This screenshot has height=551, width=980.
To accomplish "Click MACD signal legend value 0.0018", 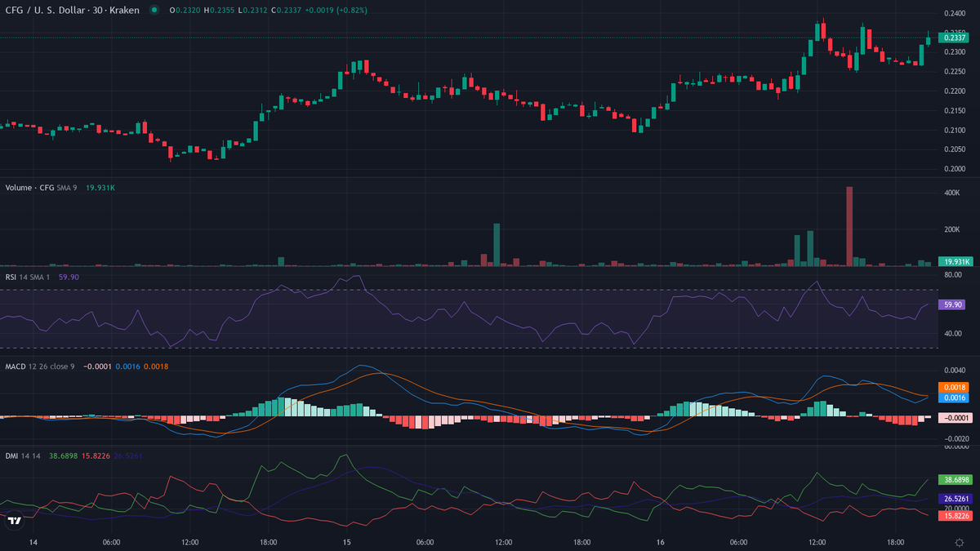I will point(156,366).
